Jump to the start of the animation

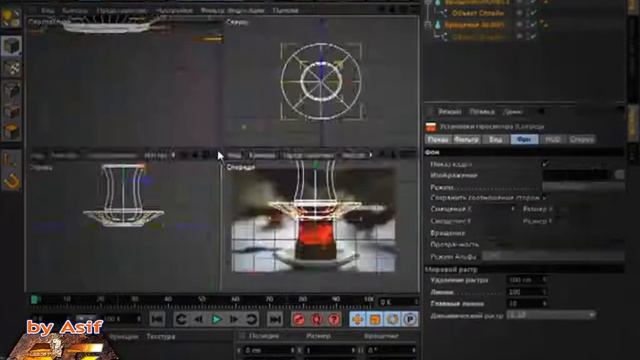click(158, 319)
